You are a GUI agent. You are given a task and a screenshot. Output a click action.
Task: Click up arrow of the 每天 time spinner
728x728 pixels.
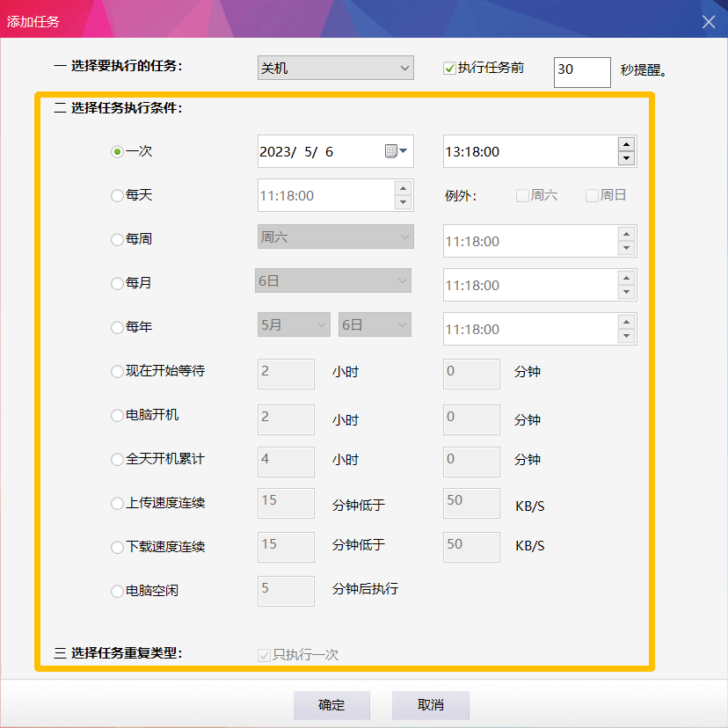click(403, 188)
